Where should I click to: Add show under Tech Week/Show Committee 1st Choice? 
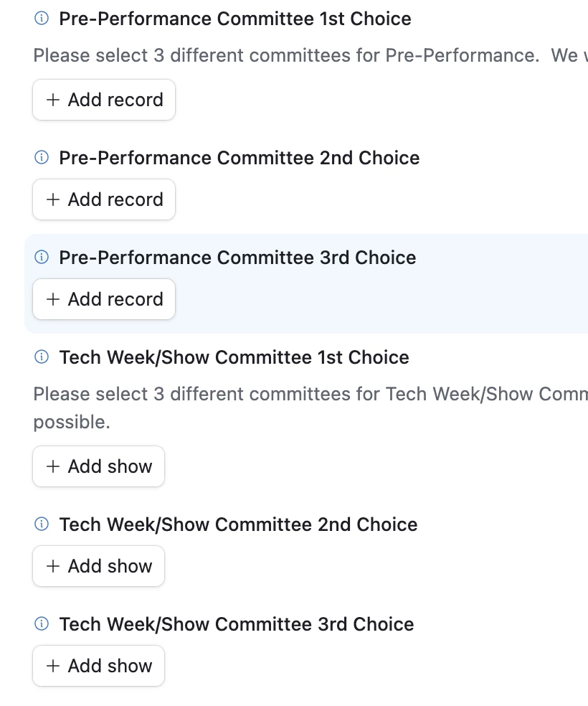click(x=98, y=466)
